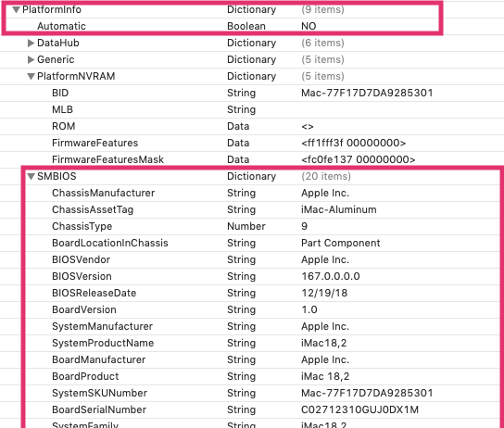
Task: Click SystemProductName value iMac18,2
Action: click(323, 343)
